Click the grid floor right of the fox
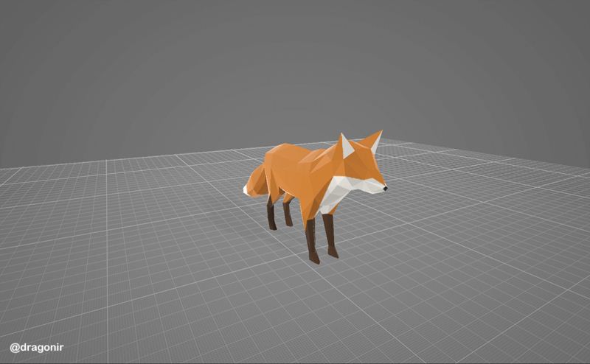Viewport: 590px width, 364px height. (x=479, y=221)
